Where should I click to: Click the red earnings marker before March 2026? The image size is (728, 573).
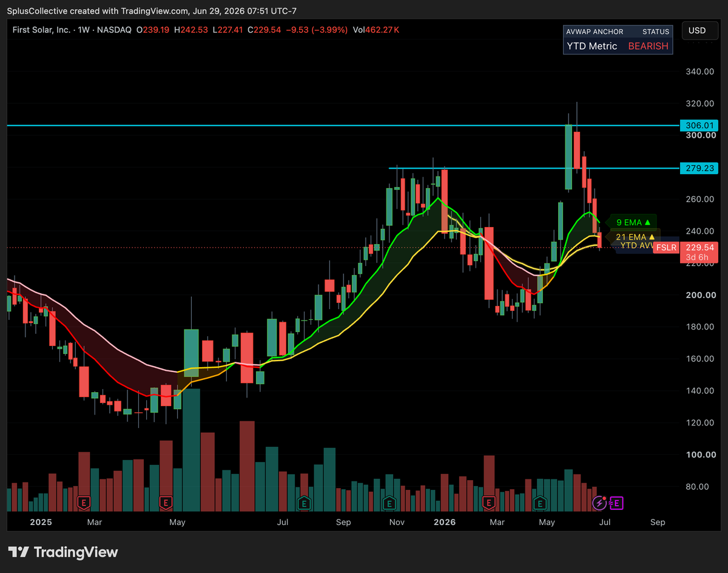488,503
